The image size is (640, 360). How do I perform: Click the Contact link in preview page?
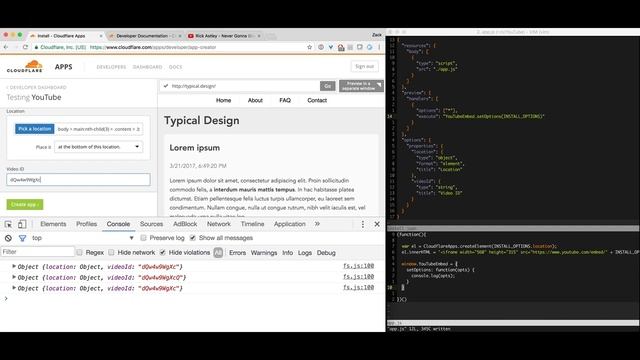click(317, 100)
